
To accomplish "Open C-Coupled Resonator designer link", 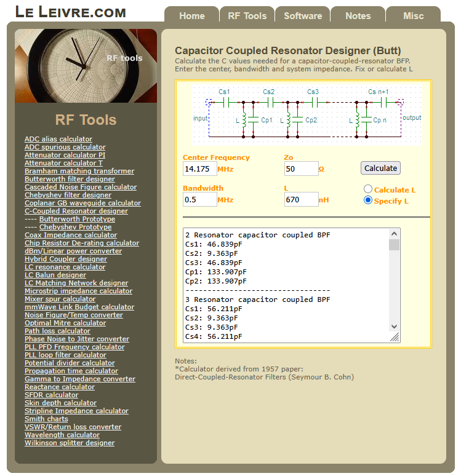I will [76, 211].
